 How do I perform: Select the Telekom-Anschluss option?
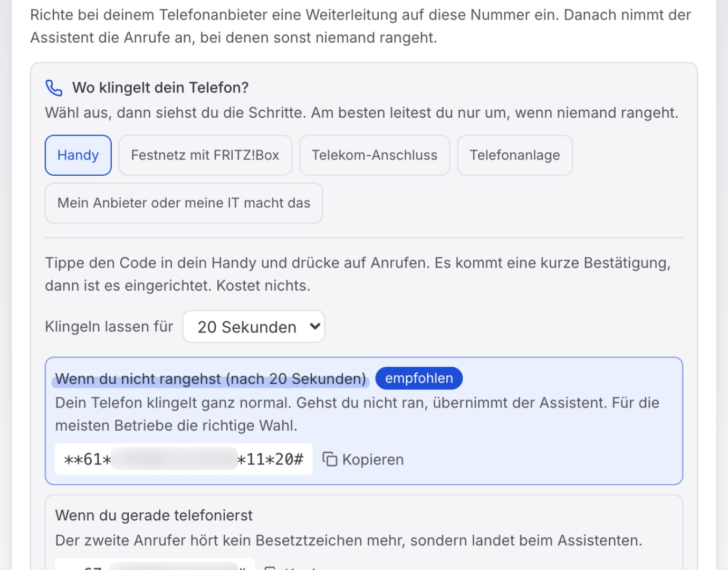click(375, 155)
